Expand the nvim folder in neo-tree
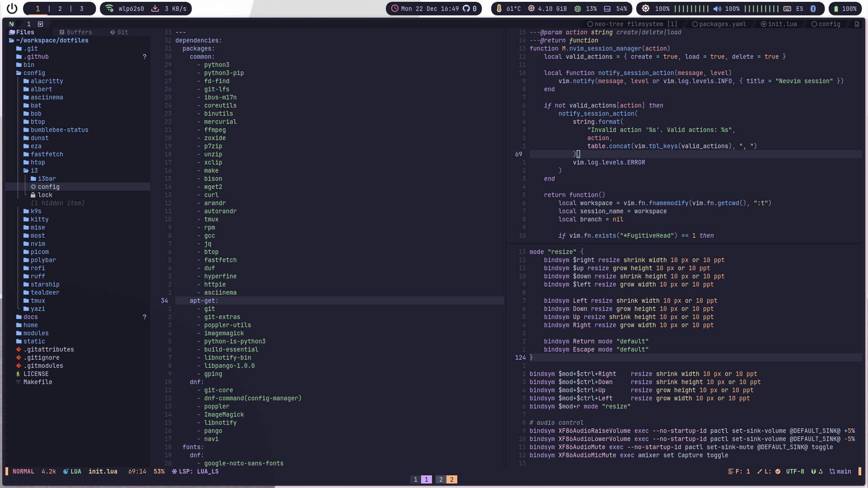 (x=38, y=244)
